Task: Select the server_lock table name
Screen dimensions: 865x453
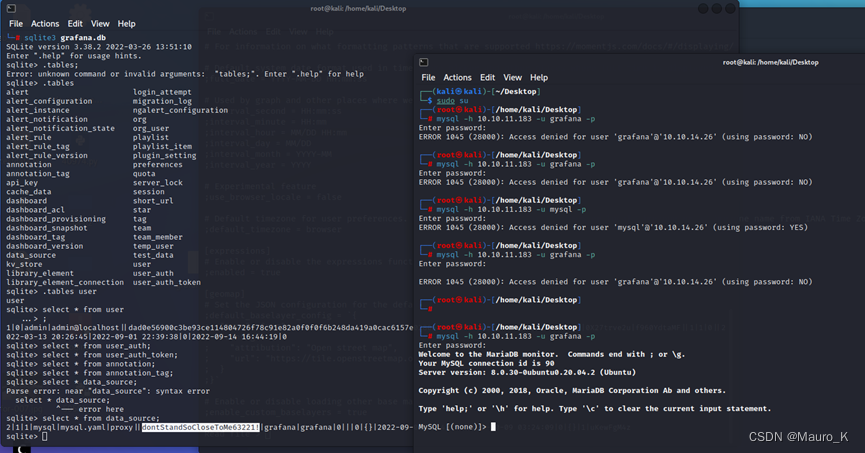Action: [157, 183]
